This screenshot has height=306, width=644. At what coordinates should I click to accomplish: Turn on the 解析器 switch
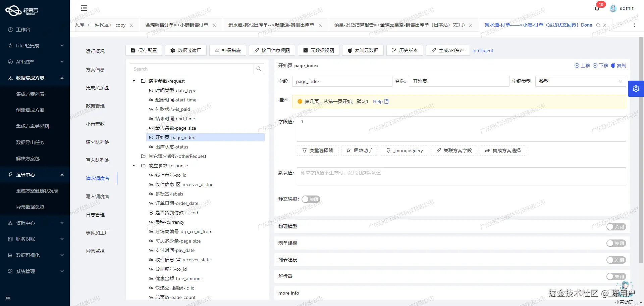[616, 276]
